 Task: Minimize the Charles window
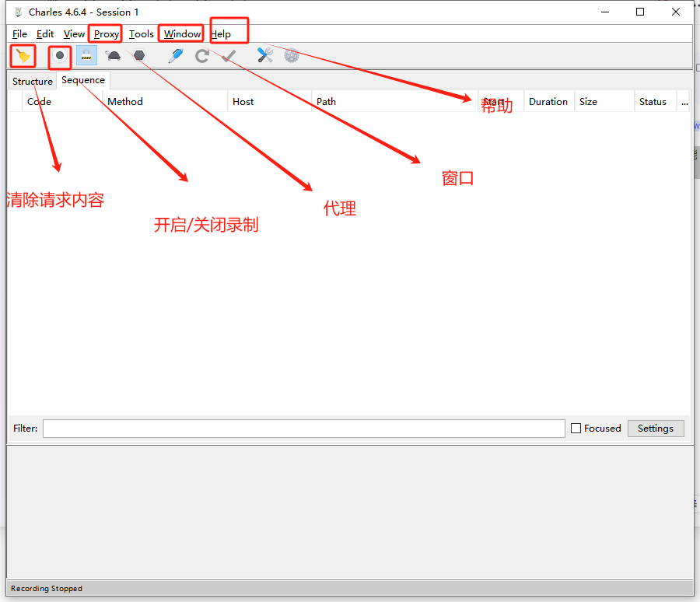(x=605, y=12)
